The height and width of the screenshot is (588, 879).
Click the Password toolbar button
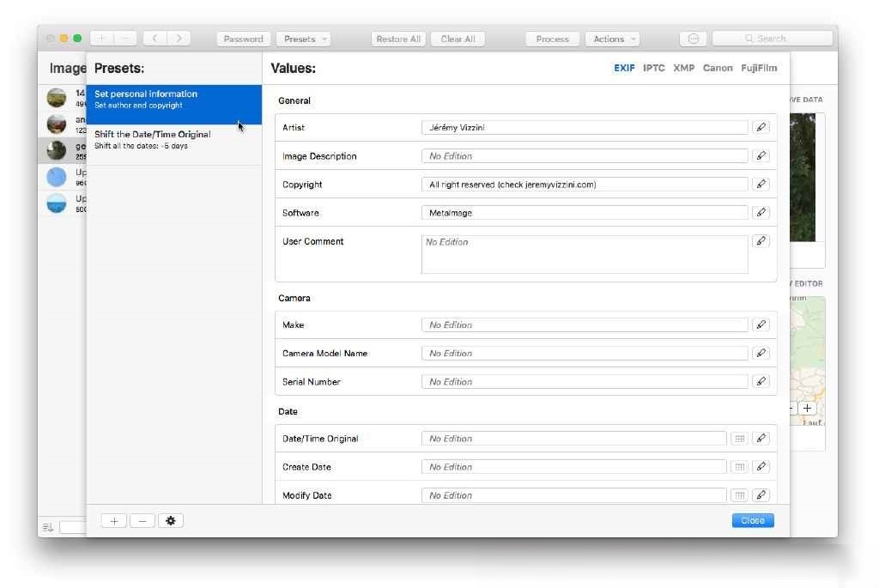[x=243, y=39]
